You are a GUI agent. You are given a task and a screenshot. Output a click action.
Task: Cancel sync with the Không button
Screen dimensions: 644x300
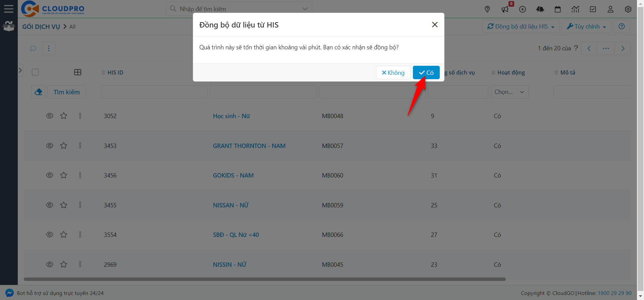(x=393, y=72)
